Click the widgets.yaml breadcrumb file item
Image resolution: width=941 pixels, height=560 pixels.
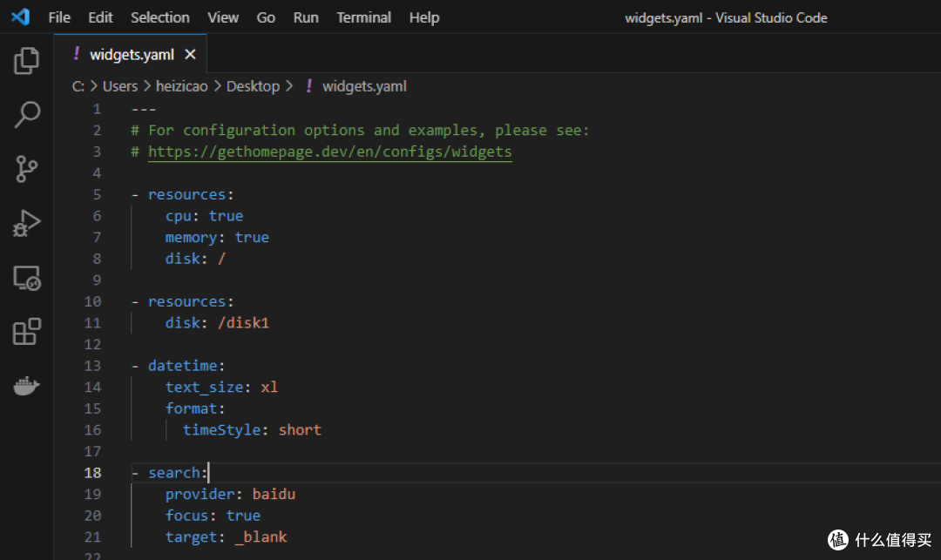pos(364,86)
